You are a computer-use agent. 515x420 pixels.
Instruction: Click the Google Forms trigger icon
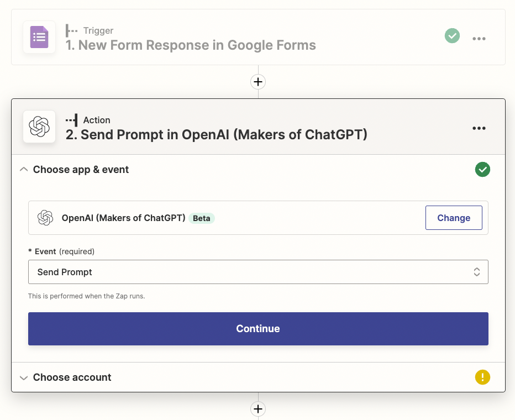39,37
